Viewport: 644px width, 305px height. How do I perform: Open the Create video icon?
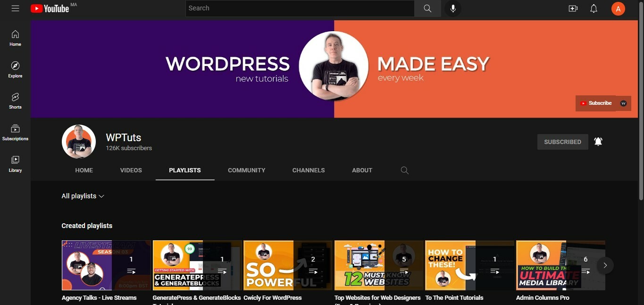[x=573, y=8]
